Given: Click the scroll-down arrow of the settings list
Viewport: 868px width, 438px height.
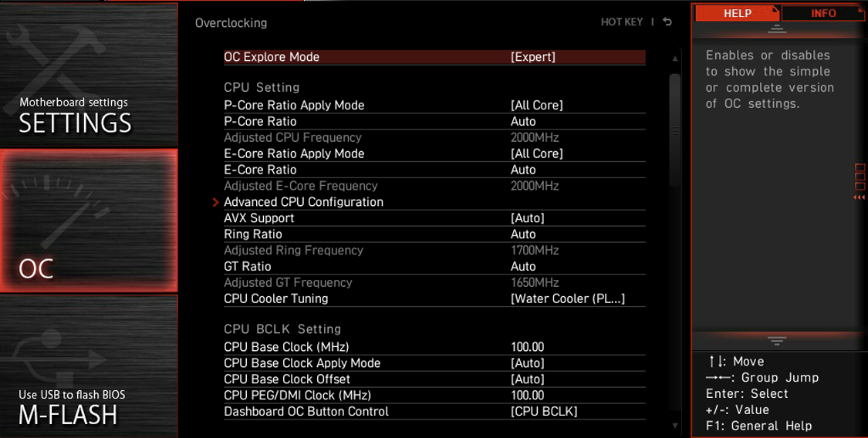Looking at the screenshot, I should click(676, 425).
